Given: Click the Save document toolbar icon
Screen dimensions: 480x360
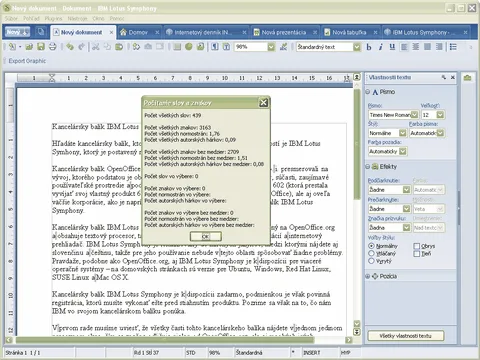Looking at the screenshot, I should (x=41, y=47).
